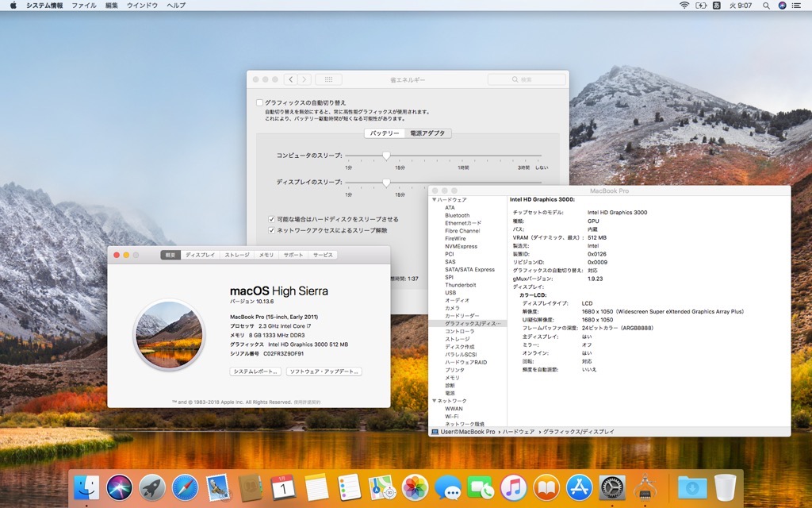Viewport: 812px width, 508px height.
Task: Select ストレージ tab in About This Mac
Action: coord(237,255)
